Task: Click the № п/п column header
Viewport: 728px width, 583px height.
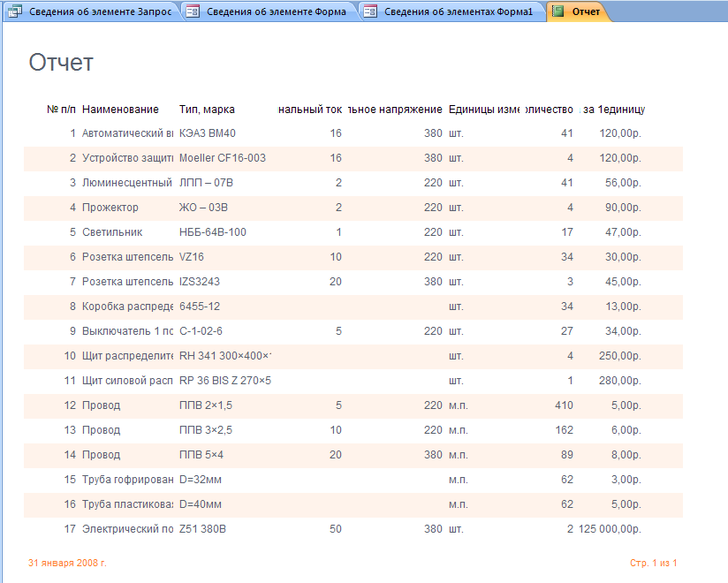Action: point(61,110)
